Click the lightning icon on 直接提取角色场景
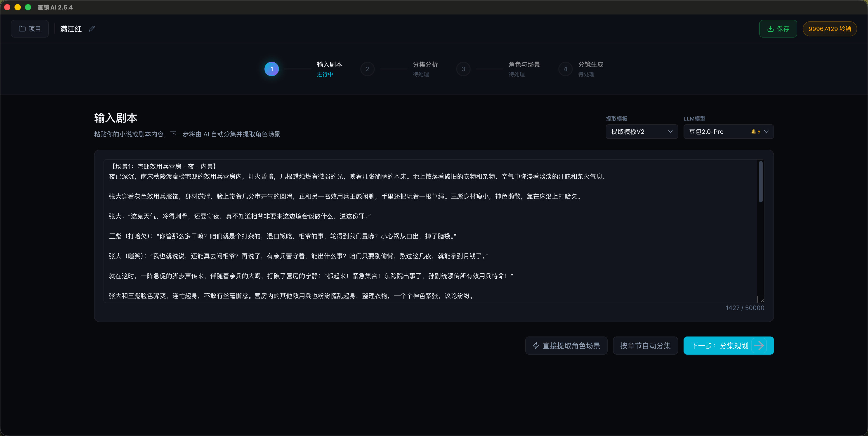Image resolution: width=868 pixels, height=436 pixels. [536, 345]
